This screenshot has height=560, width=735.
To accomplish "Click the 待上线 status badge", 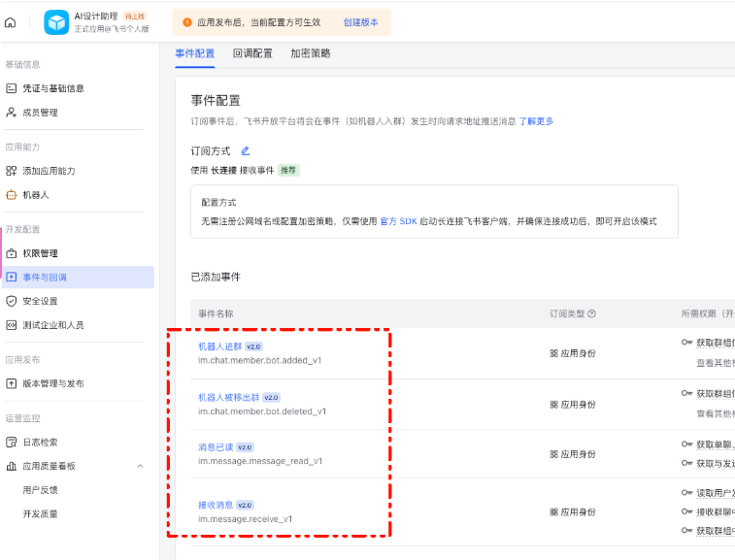I will coord(135,16).
